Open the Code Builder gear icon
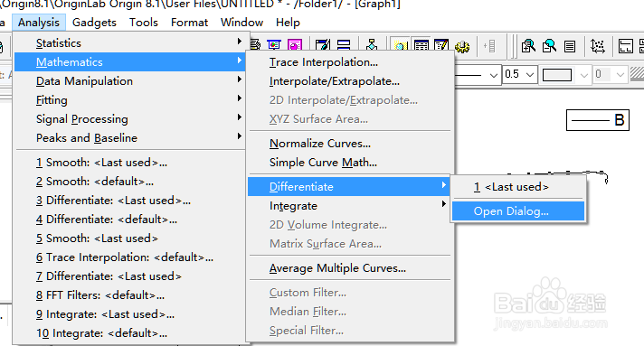This screenshot has width=644, height=346. 463,46
